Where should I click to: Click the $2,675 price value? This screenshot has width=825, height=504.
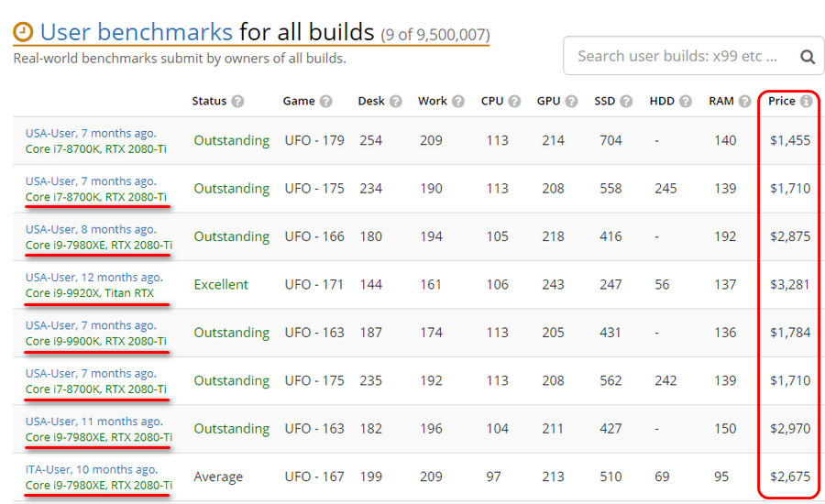[790, 477]
